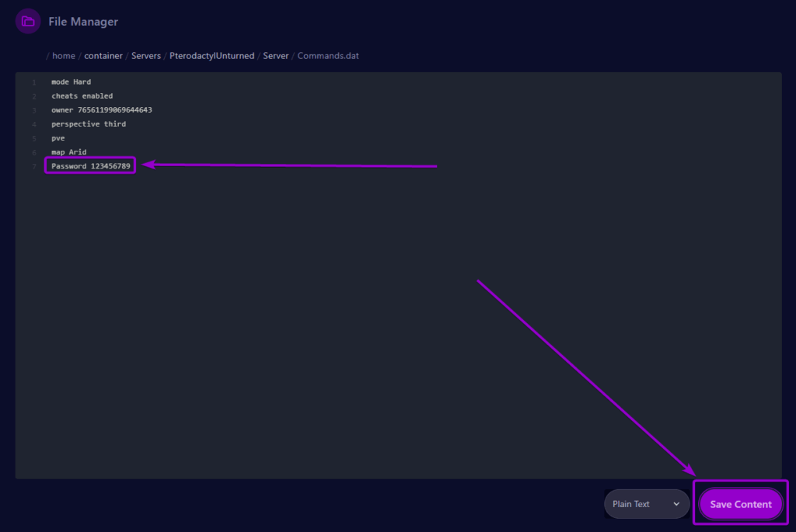Click the Save Content button
Image resolution: width=796 pixels, height=532 pixels.
(741, 504)
